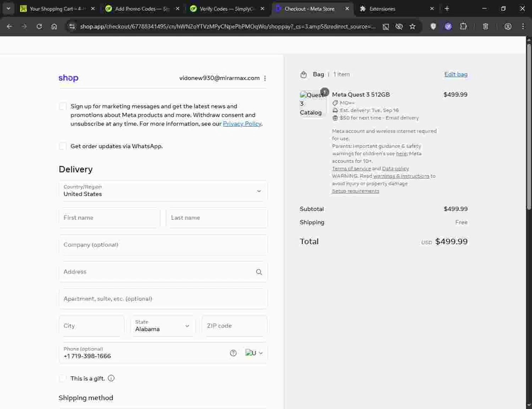
Task: Open the shield extension icon
Action: click(x=433, y=26)
